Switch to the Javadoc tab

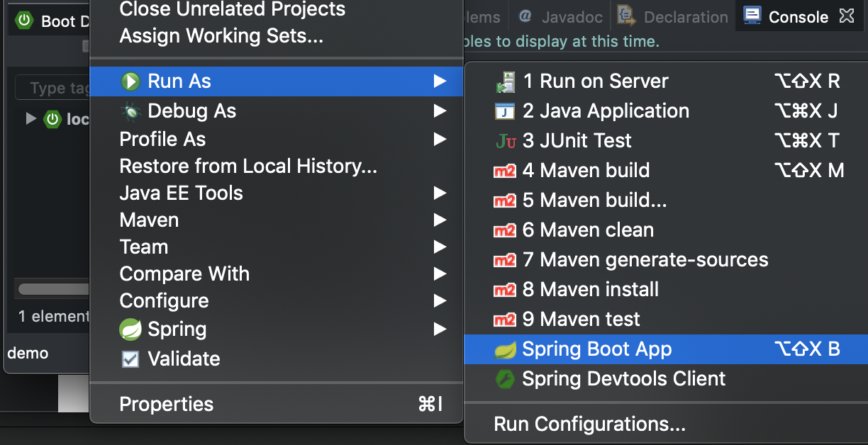(x=560, y=17)
